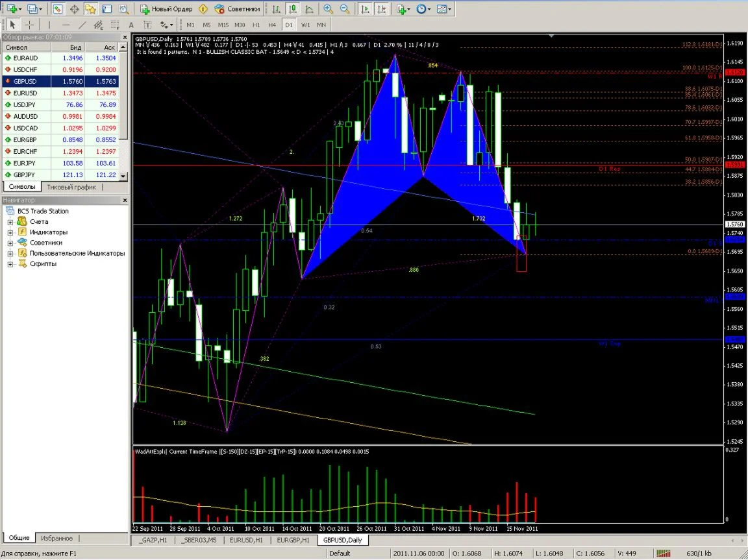Select the crosshair cursor tool
The height and width of the screenshot is (560, 748).
coord(30,25)
